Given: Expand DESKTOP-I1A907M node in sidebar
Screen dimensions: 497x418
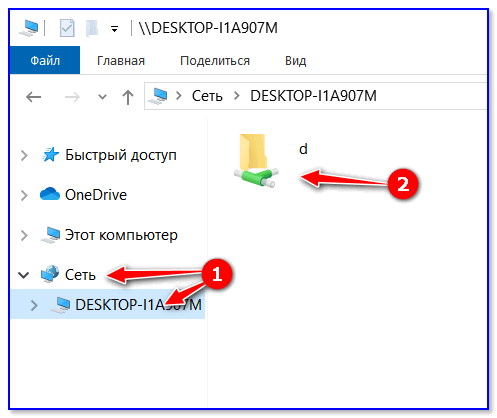Looking at the screenshot, I should tap(34, 305).
